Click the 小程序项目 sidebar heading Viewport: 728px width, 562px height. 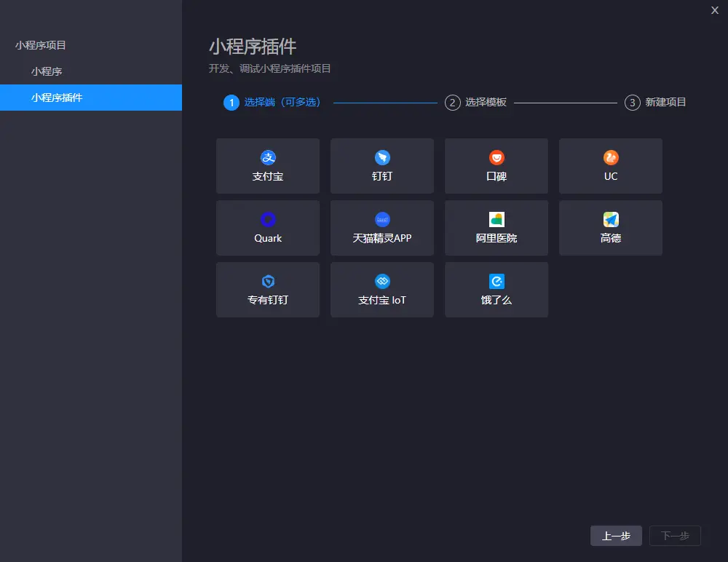click(40, 45)
